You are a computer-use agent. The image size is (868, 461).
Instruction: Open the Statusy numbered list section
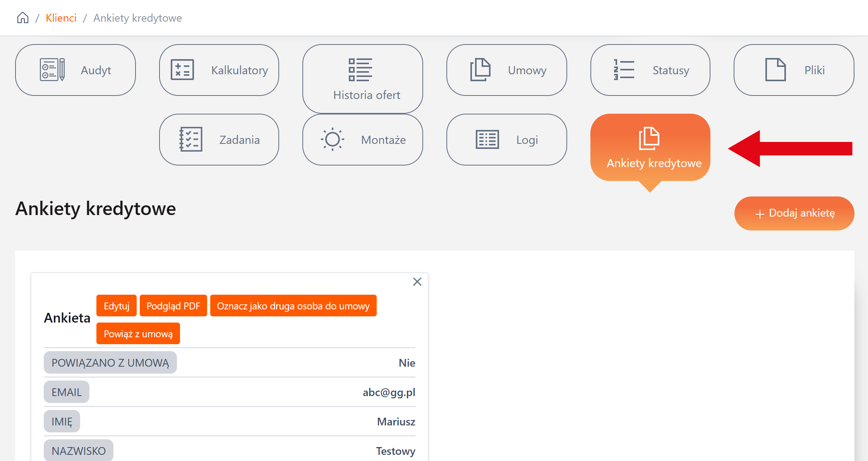coord(650,70)
